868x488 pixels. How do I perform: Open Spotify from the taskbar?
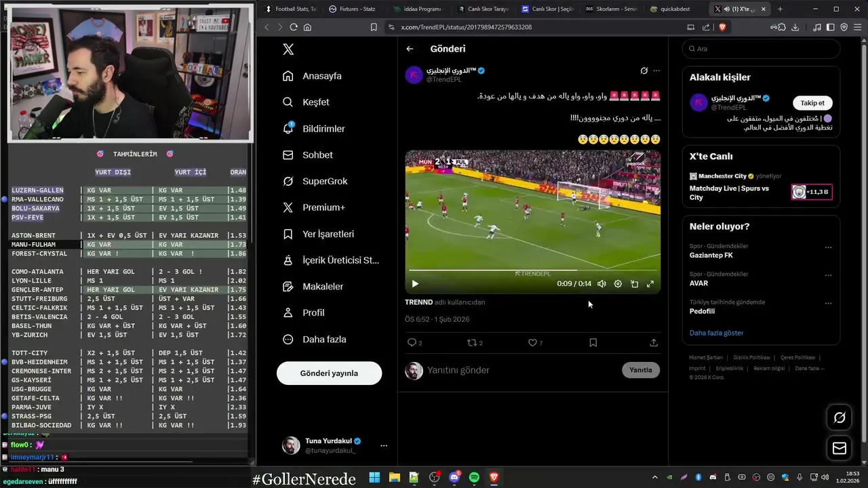tap(474, 478)
